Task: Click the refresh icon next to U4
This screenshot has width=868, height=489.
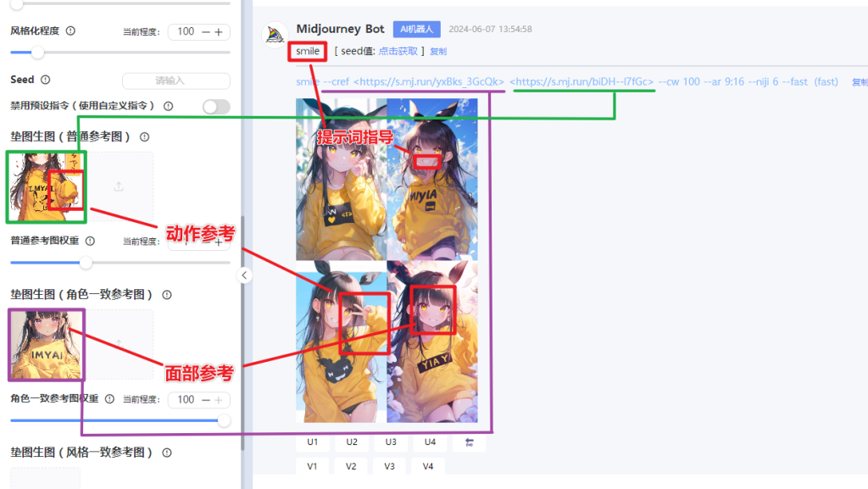Action: click(x=470, y=442)
